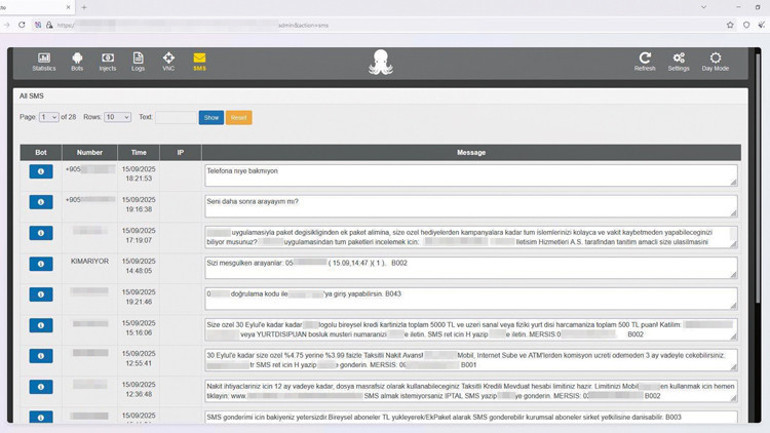This screenshot has width=770, height=433.
Task: Click the browser reload button
Action: pyautogui.click(x=21, y=25)
